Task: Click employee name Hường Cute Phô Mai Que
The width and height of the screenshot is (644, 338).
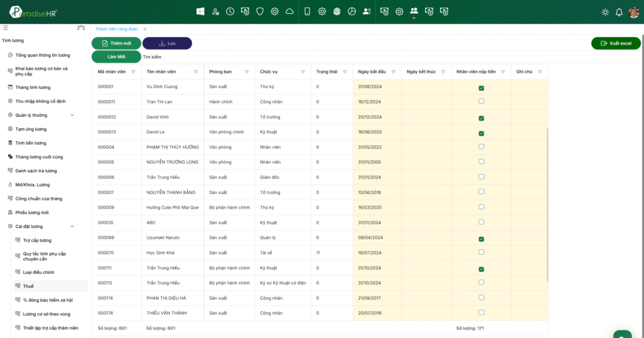Action: point(172,207)
